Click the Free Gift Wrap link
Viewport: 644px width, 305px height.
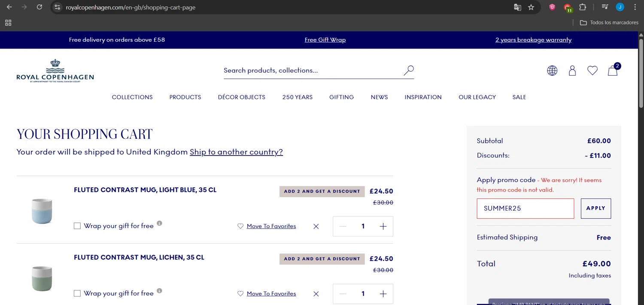click(325, 40)
